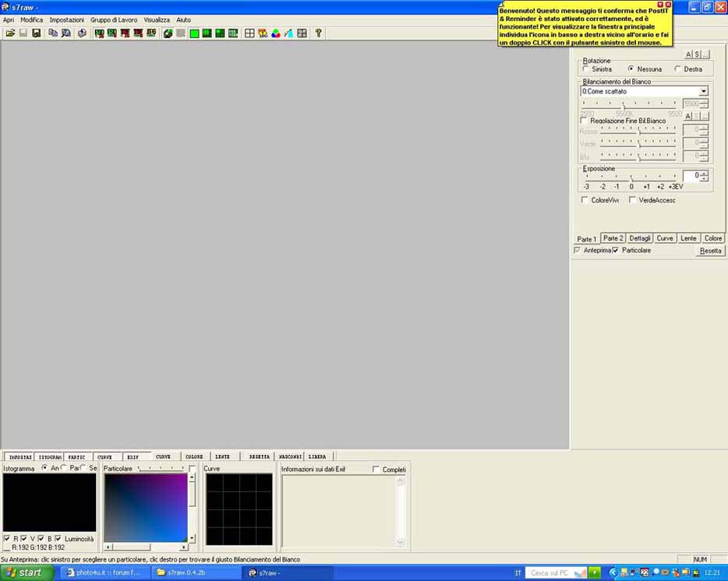Click the cyan curve chart toolbar icon

pos(289,33)
